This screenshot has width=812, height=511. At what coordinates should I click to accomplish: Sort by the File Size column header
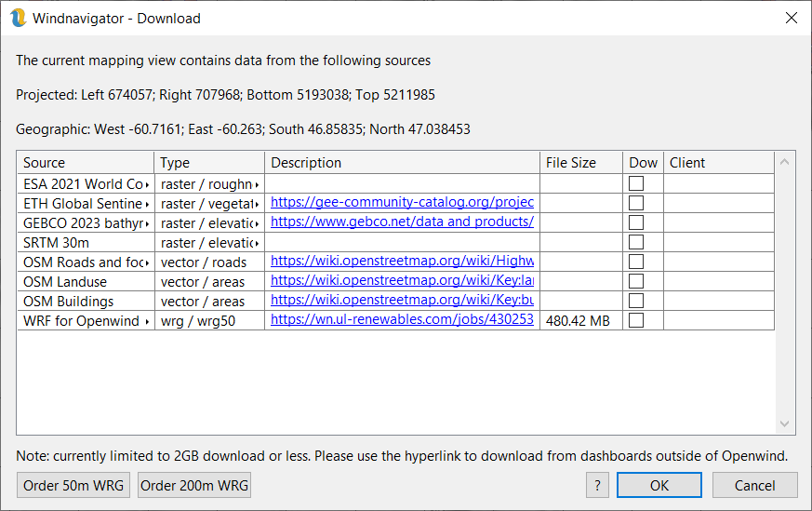580,163
